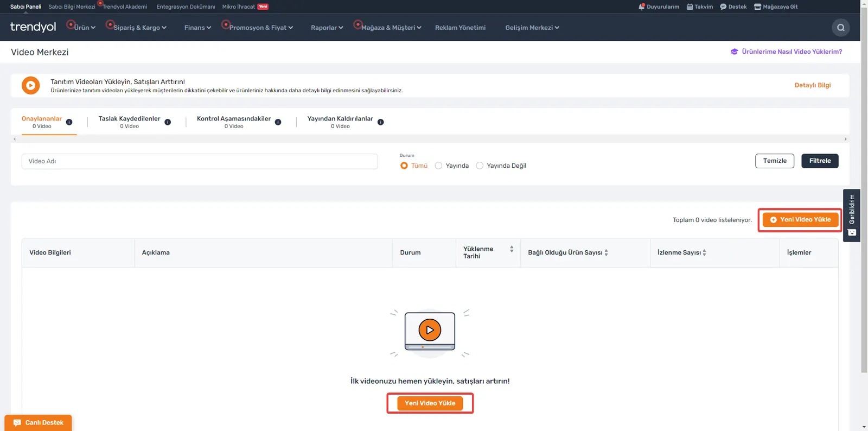Expand the Raporlar dropdown menu
Image resolution: width=868 pixels, height=431 pixels.
(327, 28)
